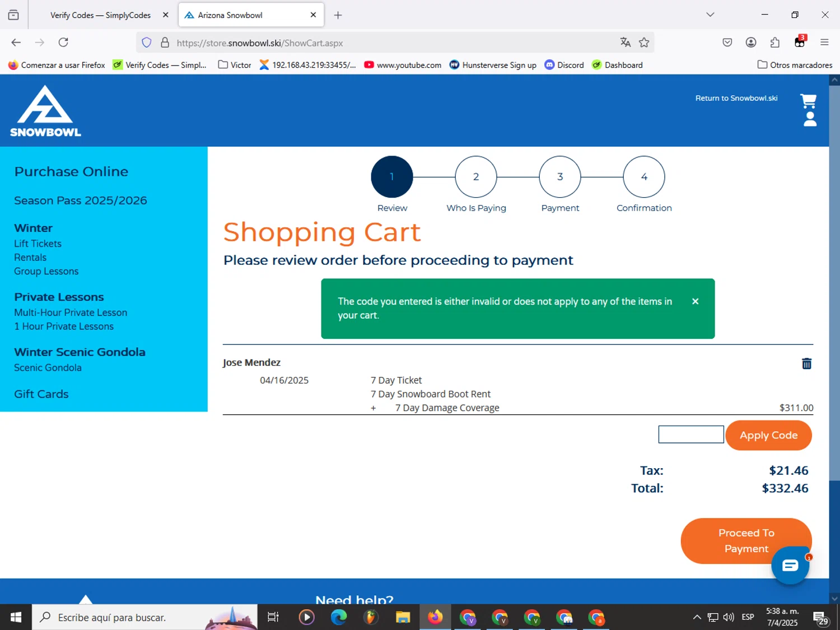Open the Firefox application menu
The image size is (840, 630).
click(x=824, y=43)
